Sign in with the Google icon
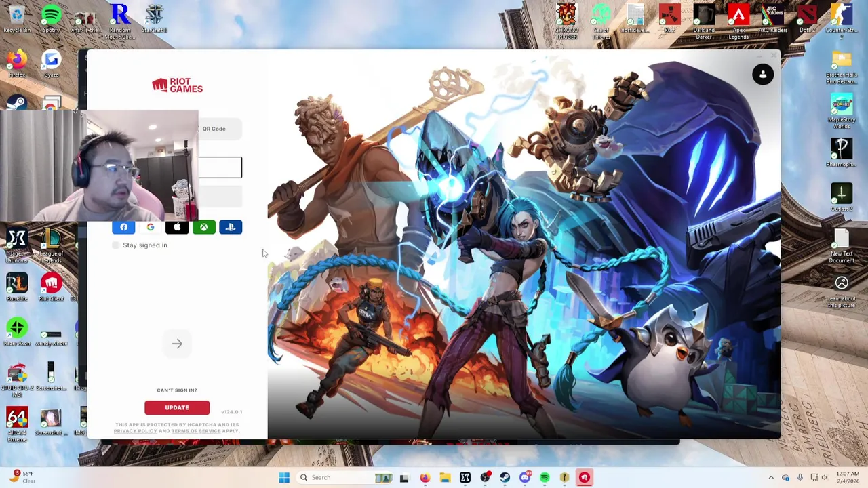 click(x=150, y=227)
